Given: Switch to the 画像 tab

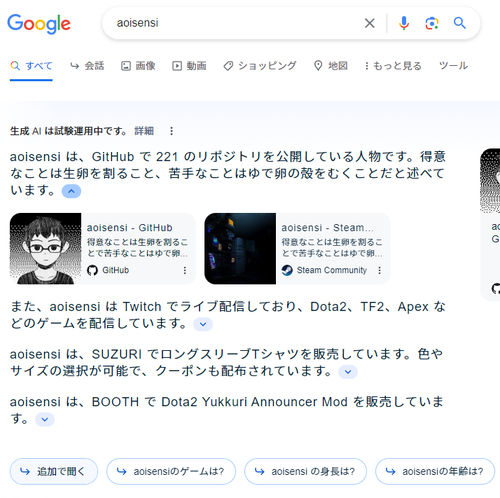Looking at the screenshot, I should tap(138, 66).
